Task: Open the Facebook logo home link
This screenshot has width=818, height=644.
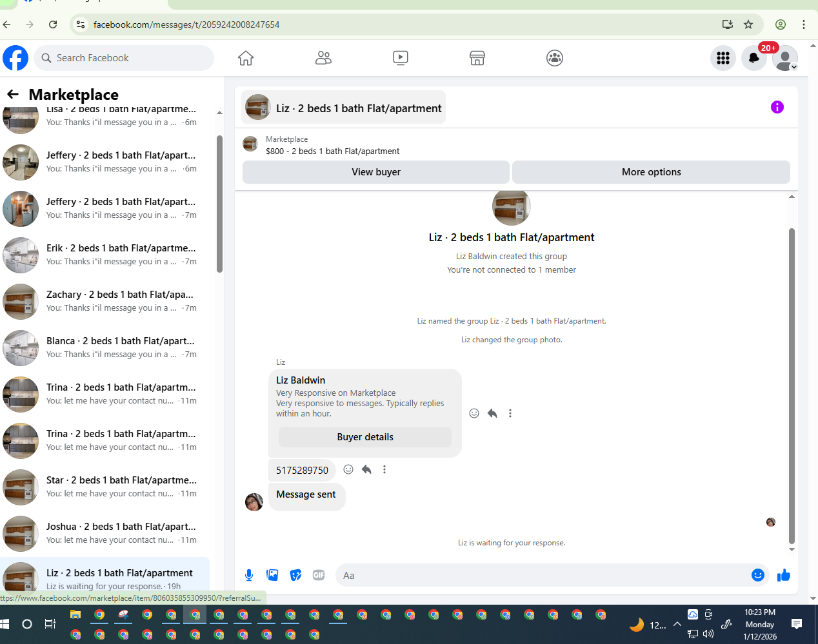Action: [15, 58]
